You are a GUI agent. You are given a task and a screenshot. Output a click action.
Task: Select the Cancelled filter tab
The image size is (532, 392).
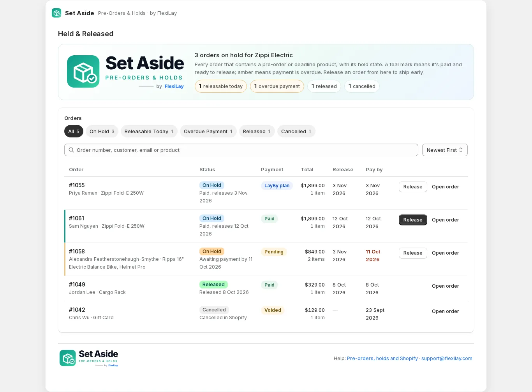point(296,131)
